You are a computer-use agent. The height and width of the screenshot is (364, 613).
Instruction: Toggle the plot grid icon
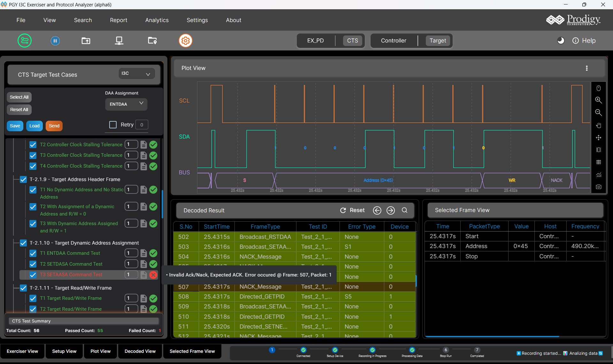[x=598, y=162]
